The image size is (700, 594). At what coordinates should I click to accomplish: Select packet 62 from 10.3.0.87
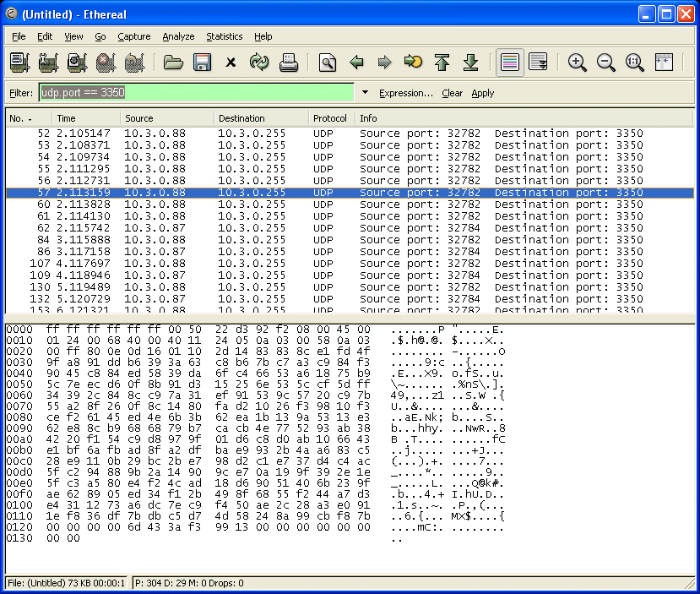[x=350, y=228]
